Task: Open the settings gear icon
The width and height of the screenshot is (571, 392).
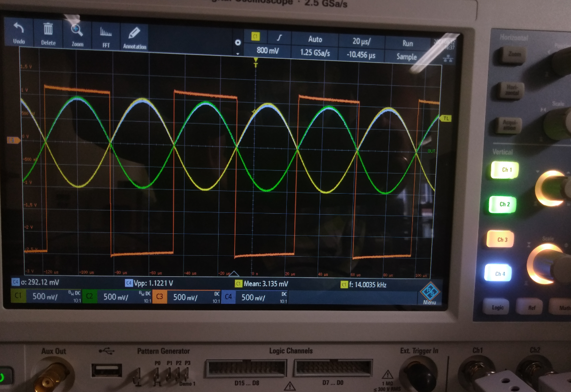Action: coord(238,43)
